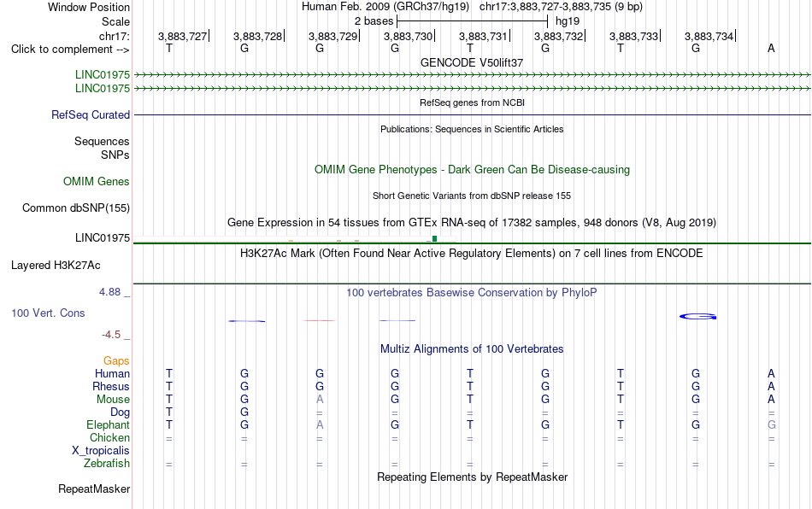The image size is (812, 509).
Task: Select the OMIM Genes side label
Action: click(97, 182)
